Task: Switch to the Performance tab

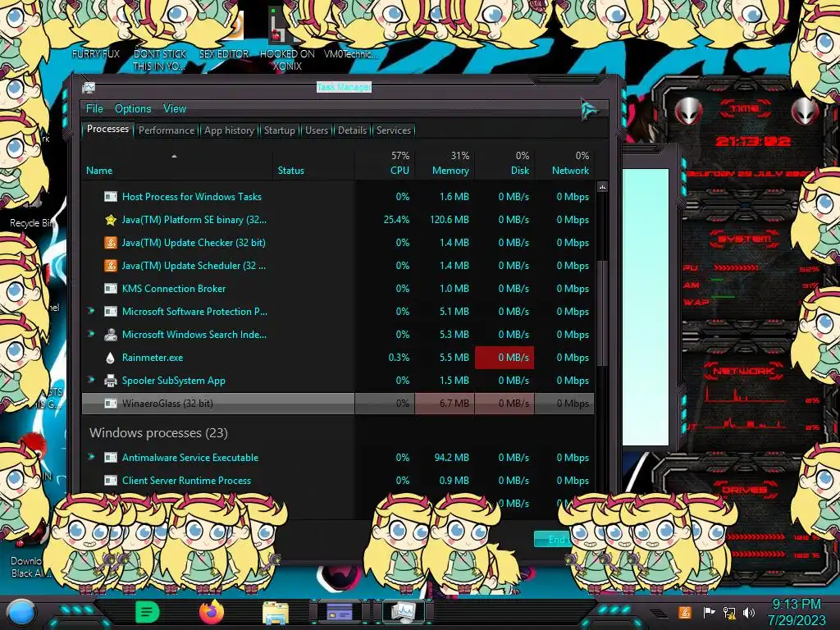Action: click(x=167, y=130)
